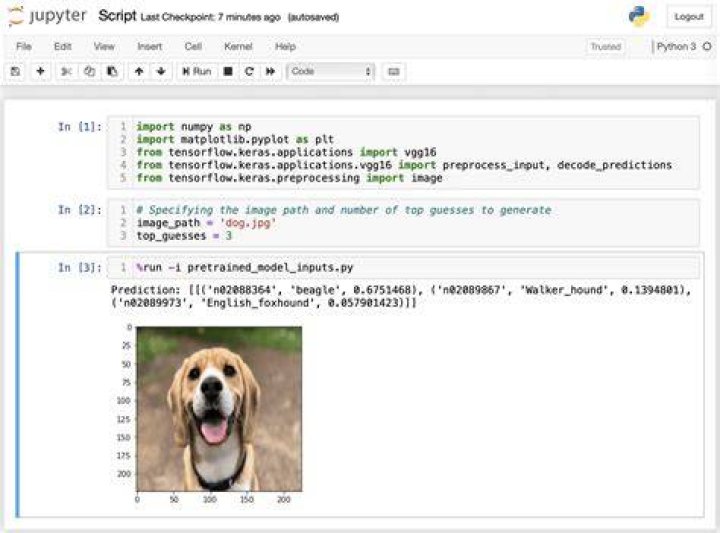The image size is (720, 533).
Task: Click into the %run pretrained_model_inputs.py cell
Action: coord(403,268)
